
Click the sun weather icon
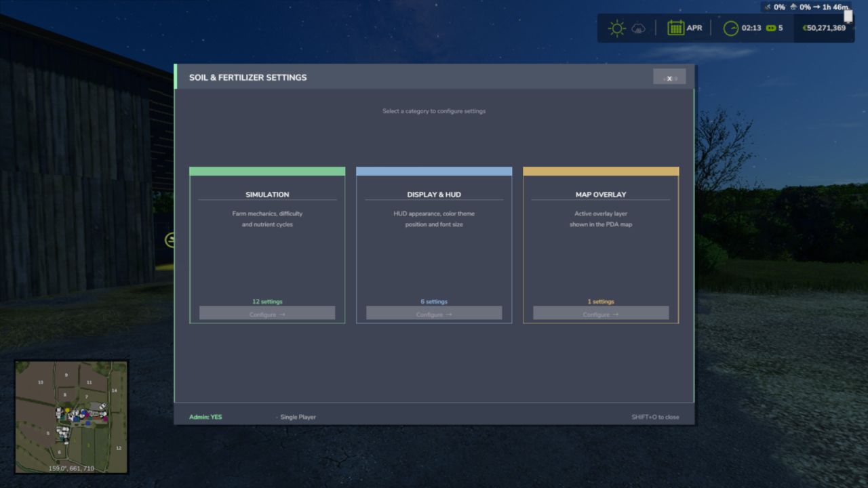[616, 28]
